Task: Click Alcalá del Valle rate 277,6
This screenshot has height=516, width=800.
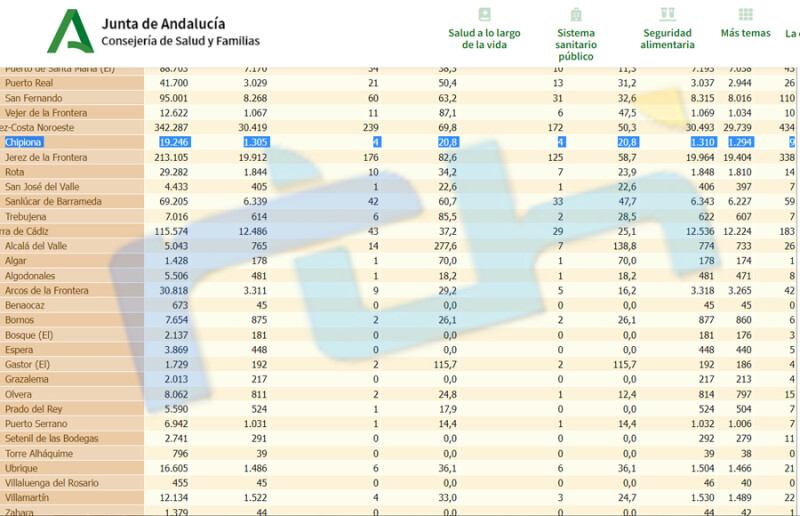Action: [x=445, y=246]
